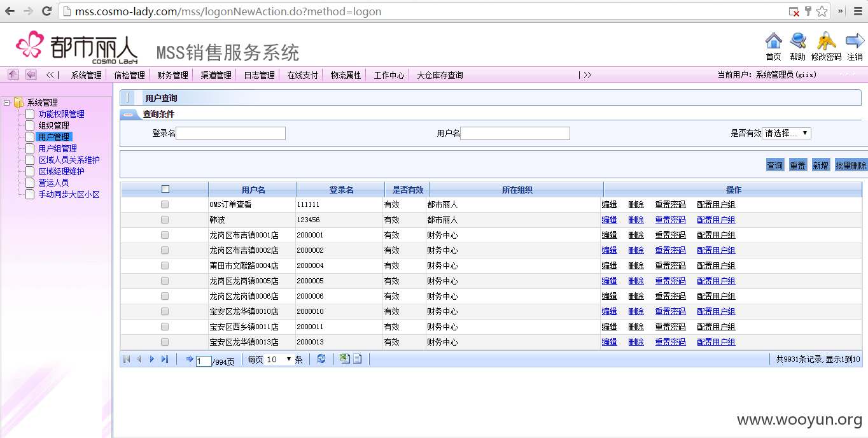
Task: Click the 登录名 input field
Action: point(230,133)
